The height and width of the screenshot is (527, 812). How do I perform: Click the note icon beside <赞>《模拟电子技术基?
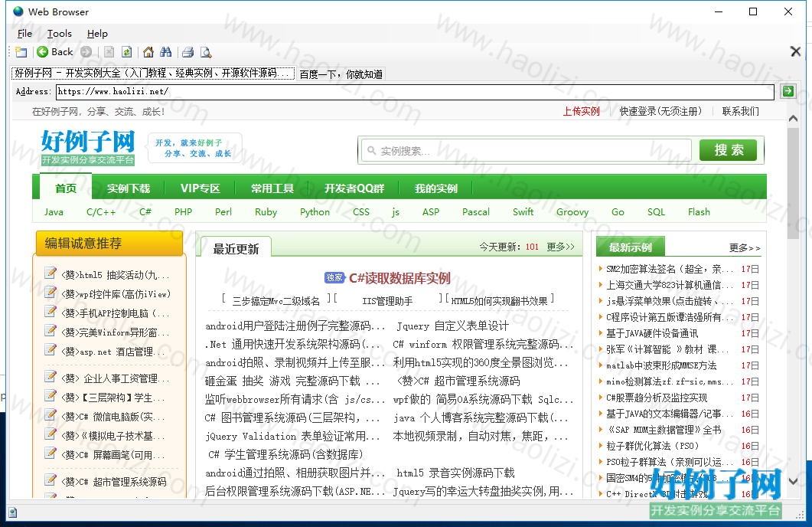[x=51, y=434]
